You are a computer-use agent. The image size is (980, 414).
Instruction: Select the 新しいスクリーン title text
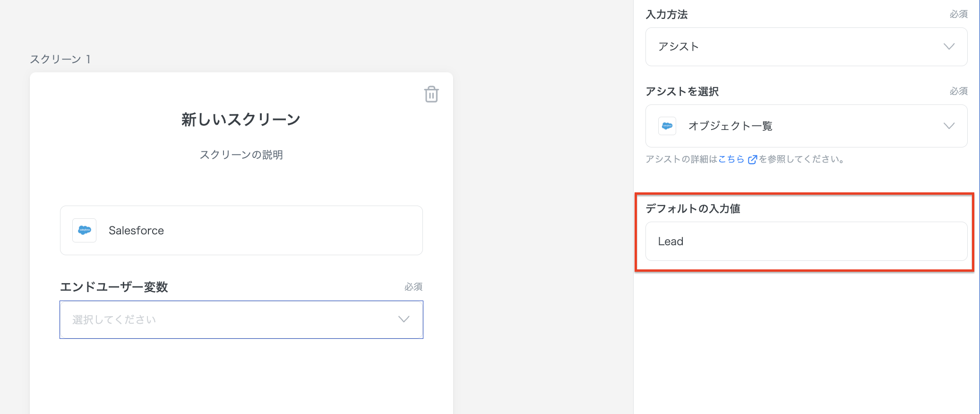tap(241, 120)
